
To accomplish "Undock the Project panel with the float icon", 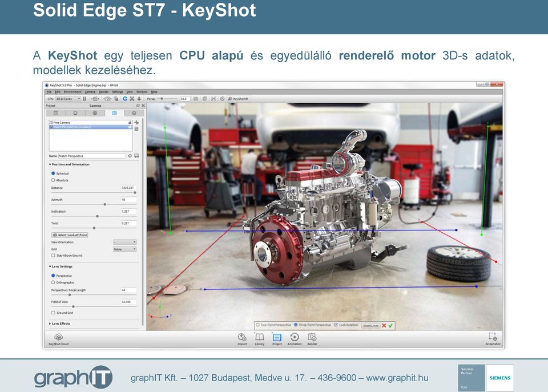I will coord(138,106).
